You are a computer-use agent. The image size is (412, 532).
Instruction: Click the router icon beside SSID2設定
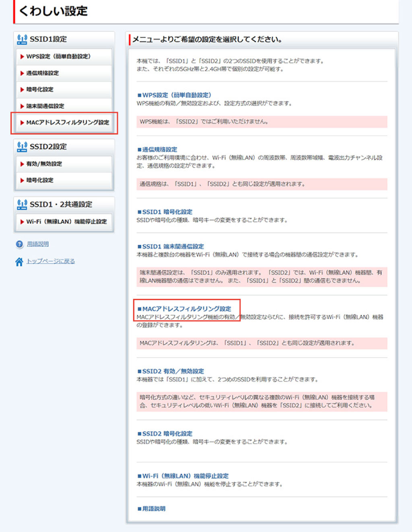pyautogui.click(x=22, y=147)
